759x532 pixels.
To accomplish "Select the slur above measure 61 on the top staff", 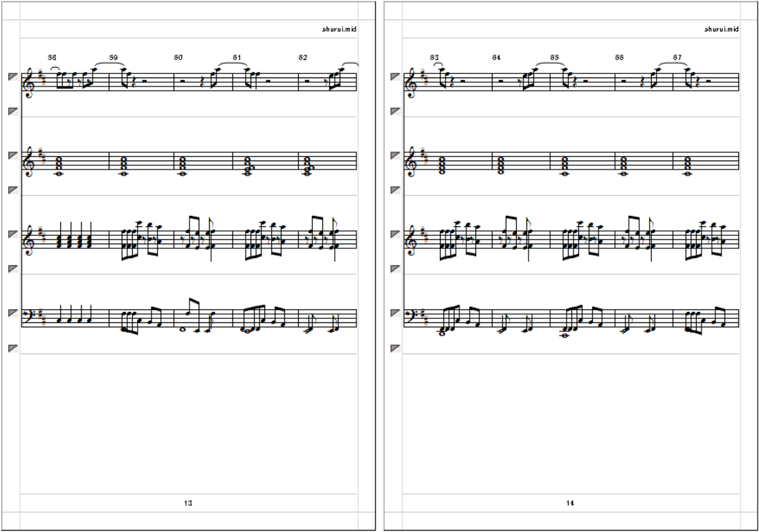I will 233,65.
